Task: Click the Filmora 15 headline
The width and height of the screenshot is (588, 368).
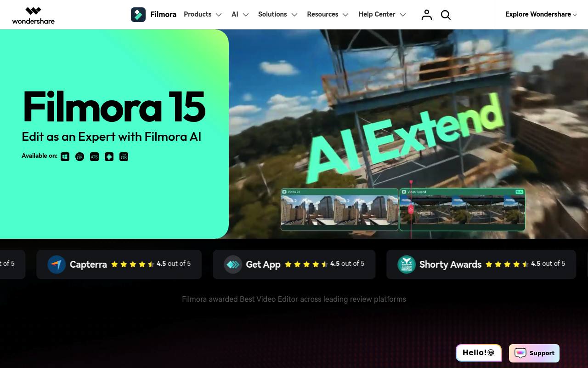Action: click(x=113, y=106)
